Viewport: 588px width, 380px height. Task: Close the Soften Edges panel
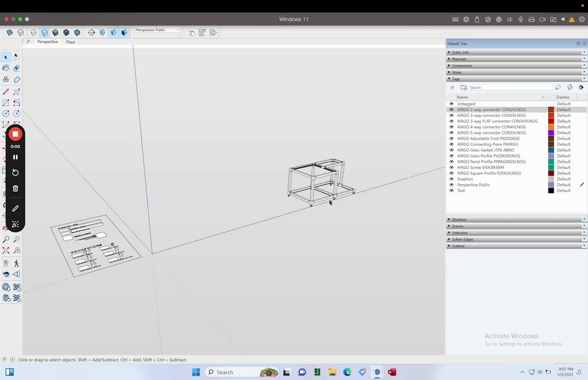point(584,239)
